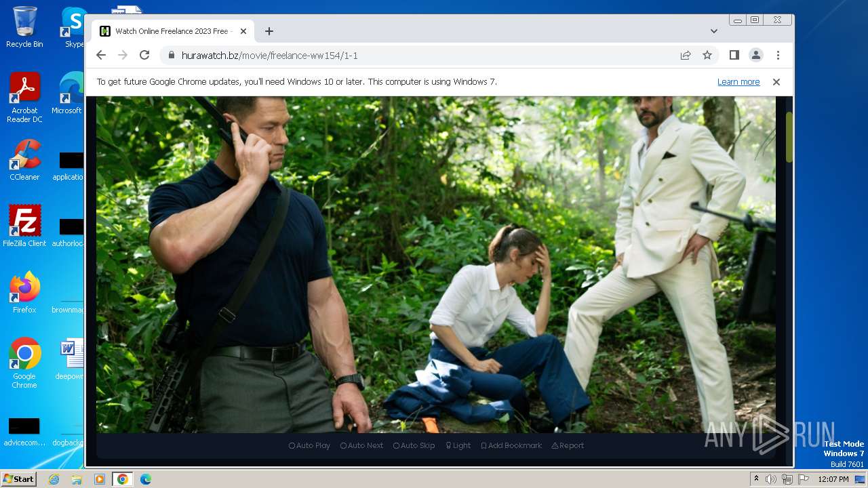Open advicecom desktop file
868x488 pixels.
(x=24, y=432)
